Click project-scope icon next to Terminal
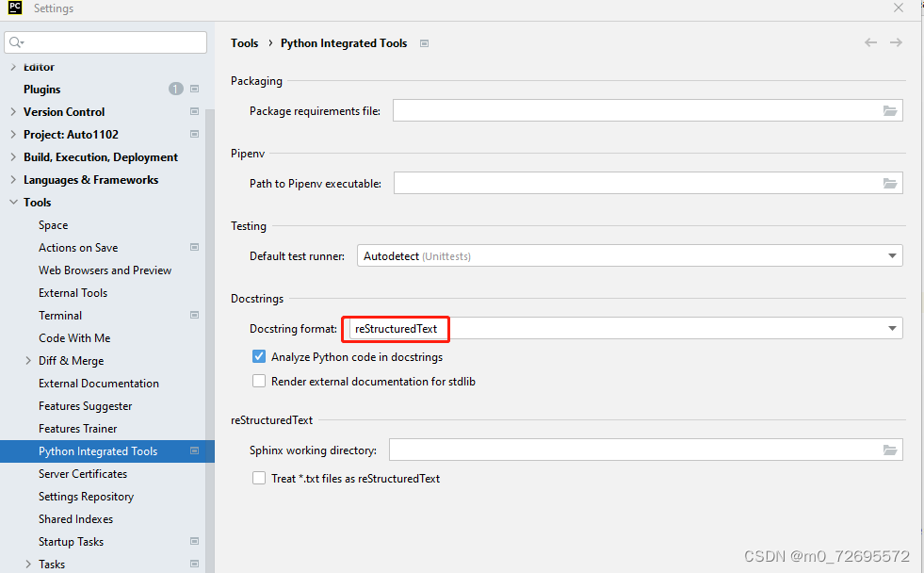The height and width of the screenshot is (573, 924). click(194, 316)
